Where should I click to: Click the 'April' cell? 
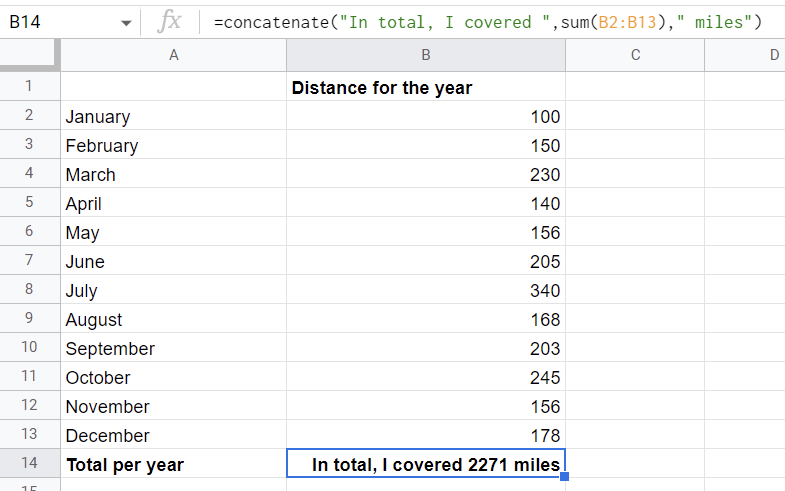click(x=174, y=203)
